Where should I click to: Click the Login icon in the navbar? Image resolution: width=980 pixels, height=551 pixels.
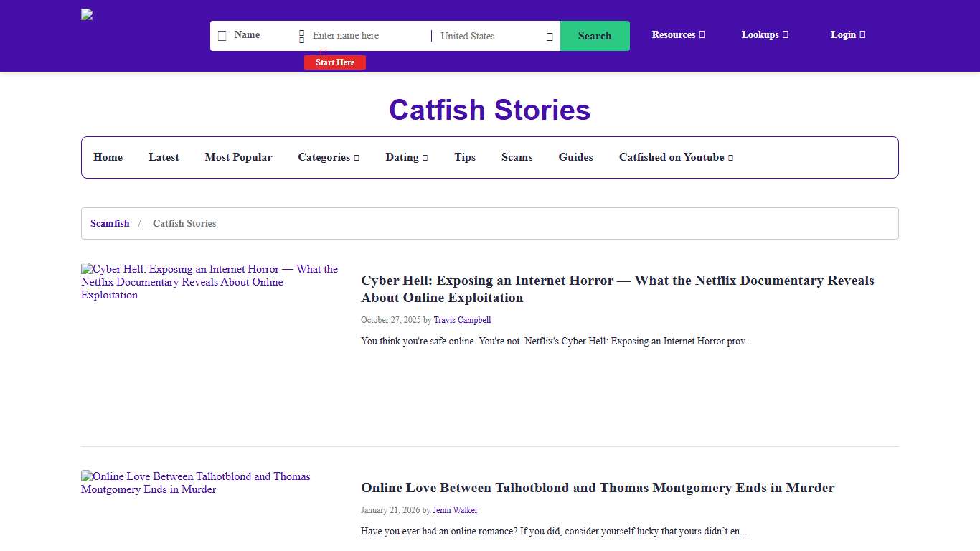tap(863, 34)
